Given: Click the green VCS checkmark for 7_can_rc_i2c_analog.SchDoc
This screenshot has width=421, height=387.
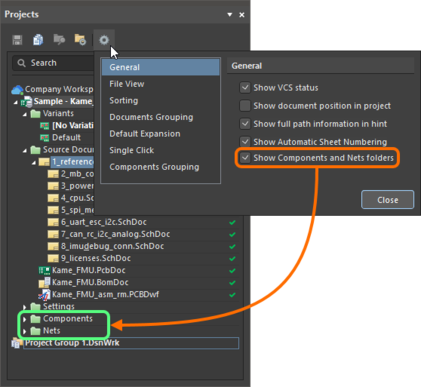Looking at the screenshot, I should coord(232,234).
